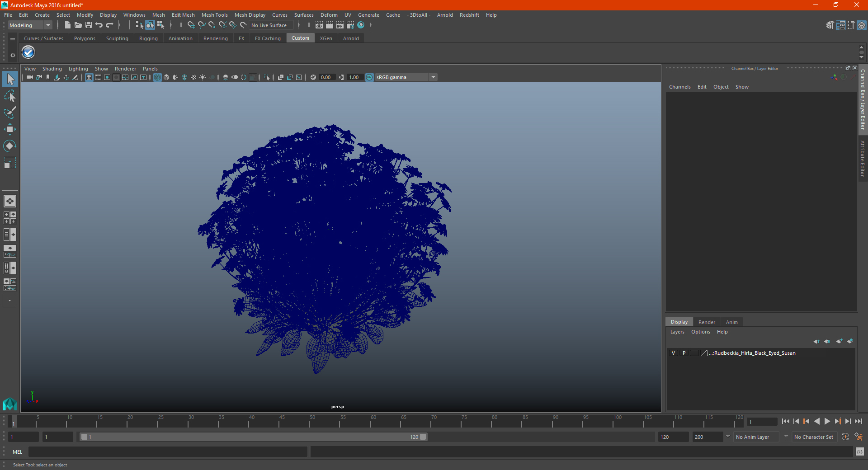
Task: Switch to the Anim layer tab
Action: 731,322
